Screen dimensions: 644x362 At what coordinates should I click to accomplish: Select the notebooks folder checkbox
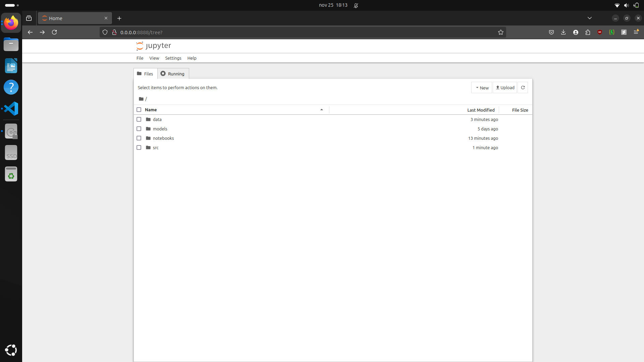[x=139, y=138]
